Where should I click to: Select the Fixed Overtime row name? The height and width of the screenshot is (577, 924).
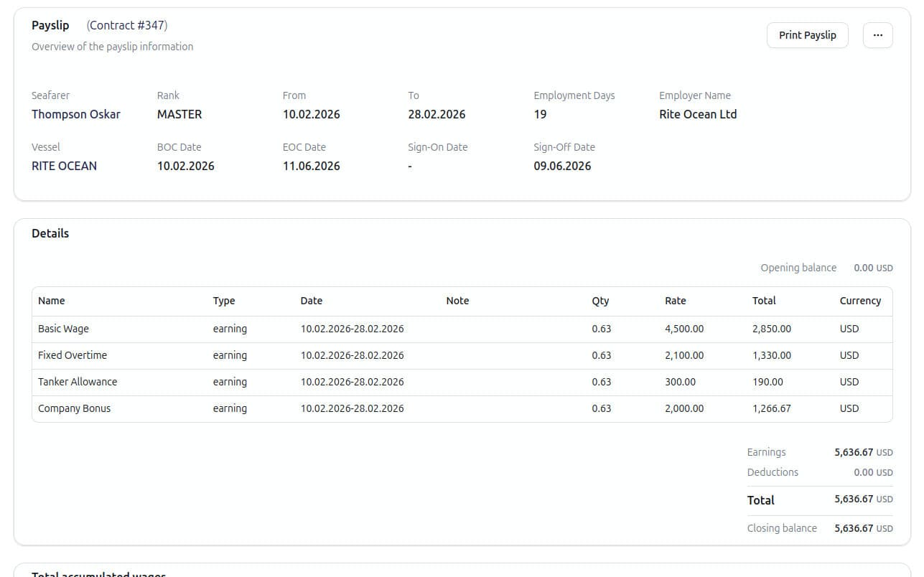[73, 355]
